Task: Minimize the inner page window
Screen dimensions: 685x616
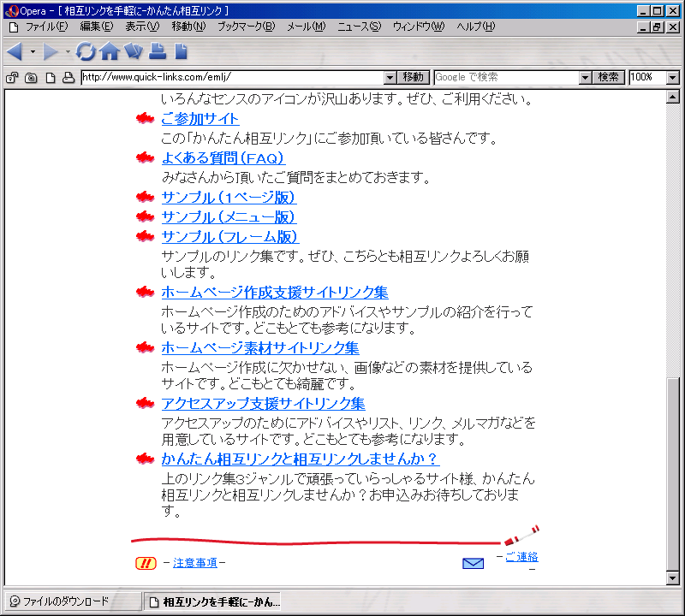Action: [x=643, y=27]
